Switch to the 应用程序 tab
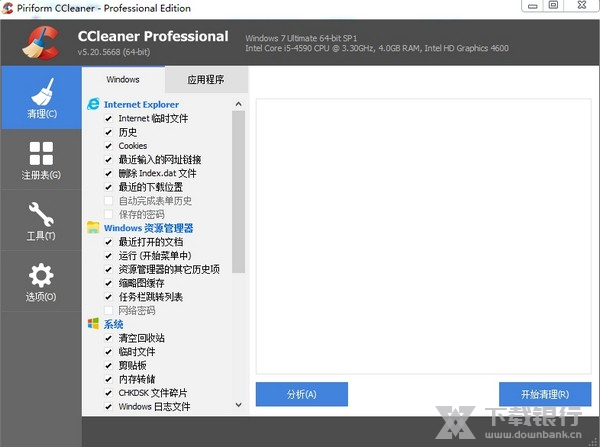The width and height of the screenshot is (600, 447). 206,80
